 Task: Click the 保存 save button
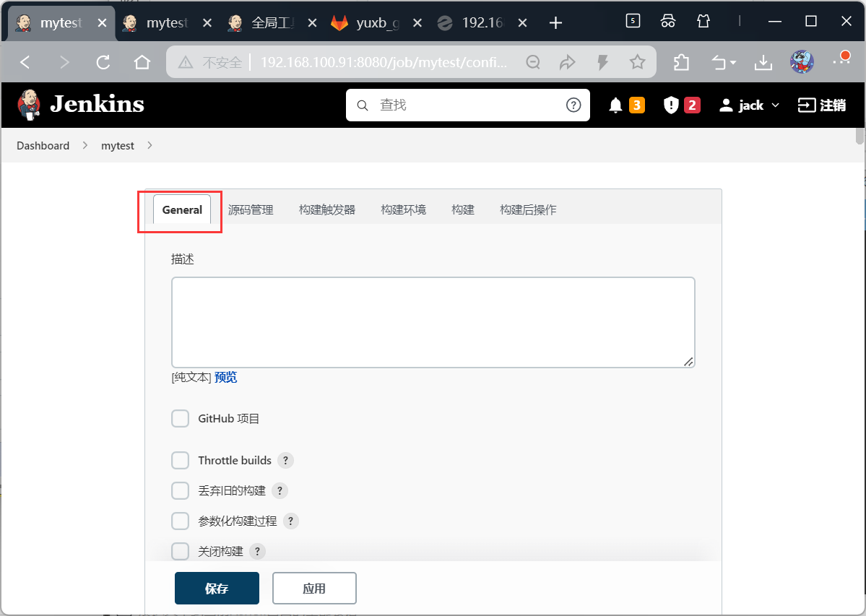[x=217, y=589]
